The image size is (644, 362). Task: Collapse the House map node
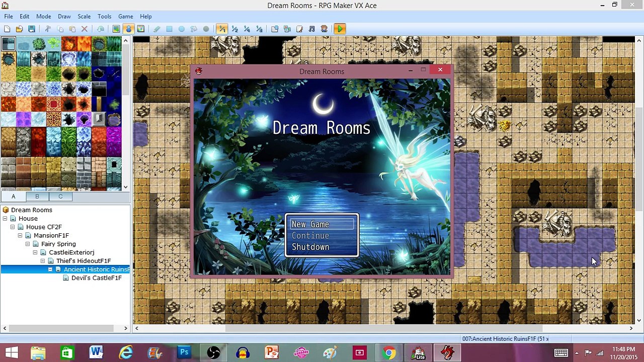(x=5, y=219)
